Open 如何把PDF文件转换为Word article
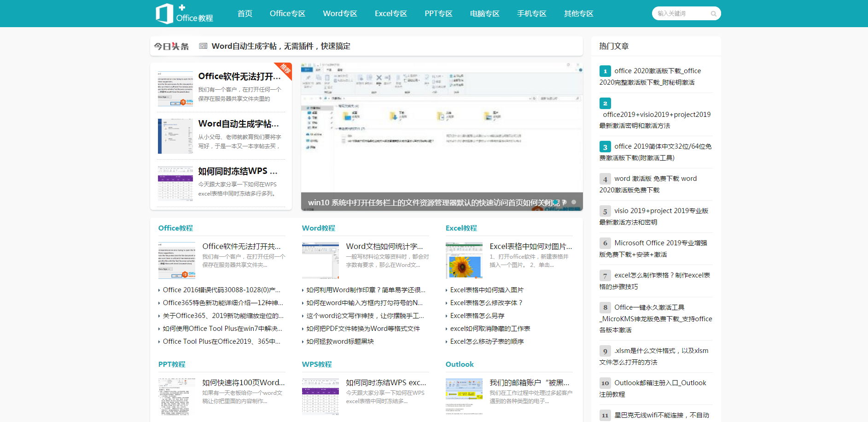The image size is (868, 422). tap(363, 329)
